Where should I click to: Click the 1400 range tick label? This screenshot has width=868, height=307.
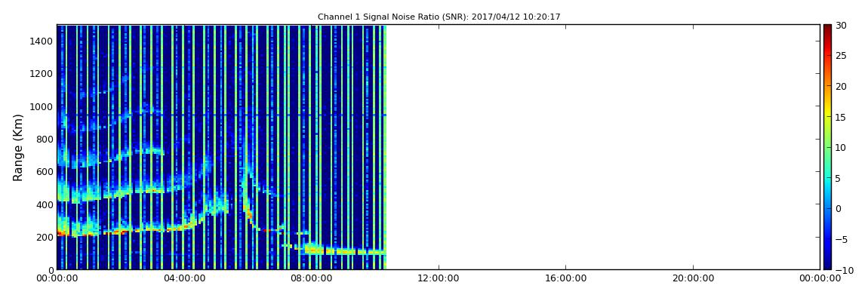tap(42, 41)
